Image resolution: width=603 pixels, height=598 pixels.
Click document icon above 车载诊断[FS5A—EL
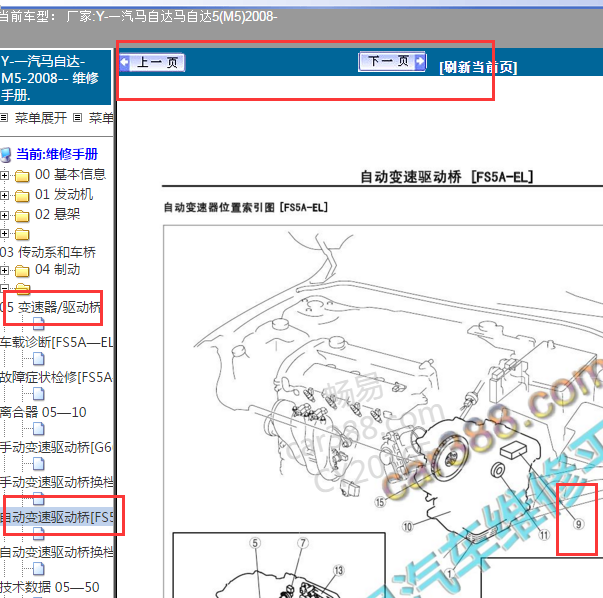(38, 324)
